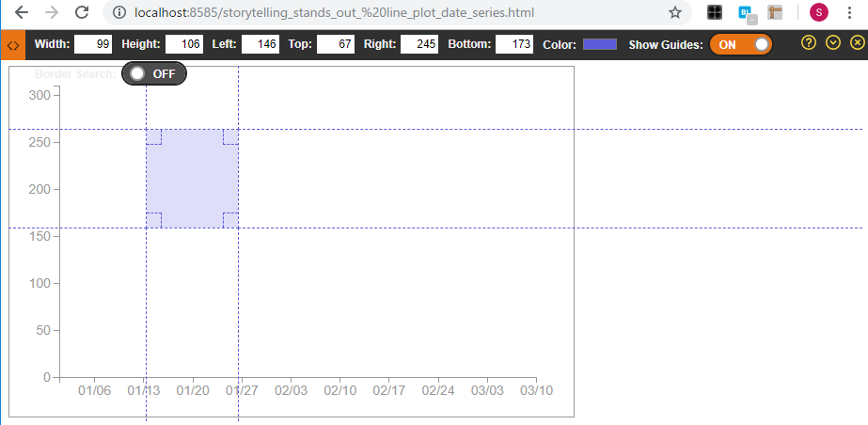868x425 pixels.
Task: Open the blue BI extension icon
Action: [747, 14]
